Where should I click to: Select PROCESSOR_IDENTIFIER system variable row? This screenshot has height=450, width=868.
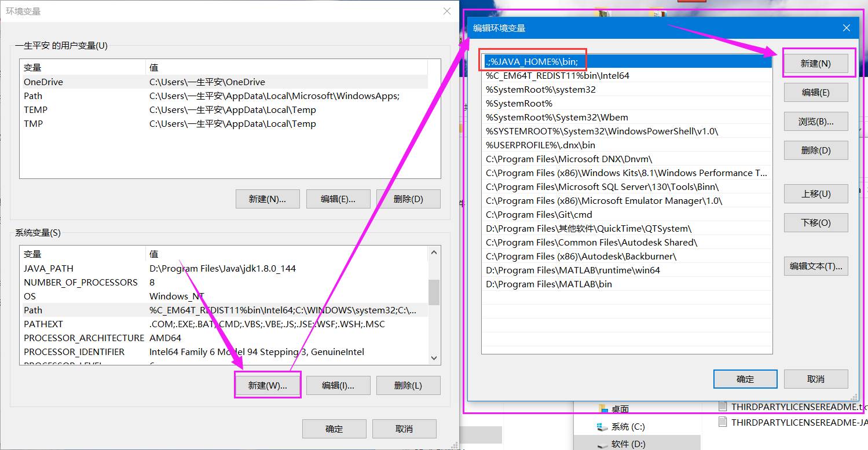coord(224,352)
